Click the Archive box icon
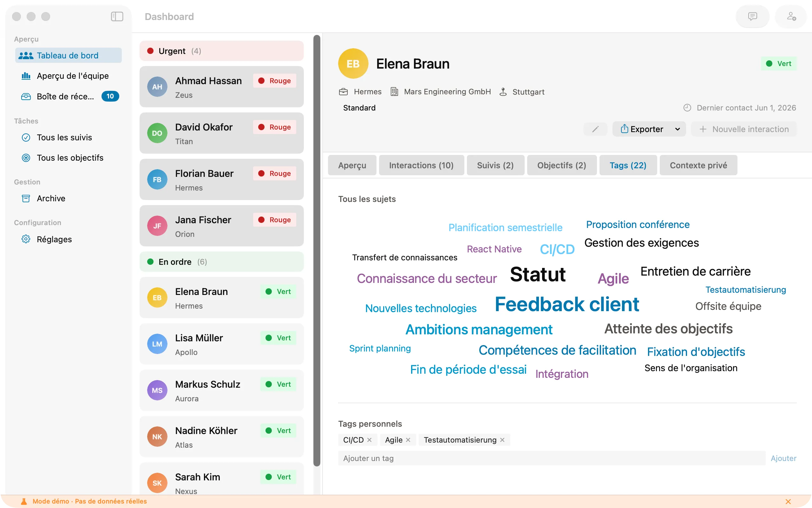Image resolution: width=812 pixels, height=508 pixels. (x=26, y=198)
